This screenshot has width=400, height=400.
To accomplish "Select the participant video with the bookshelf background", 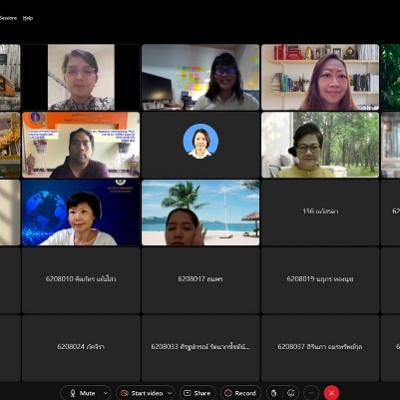I will click(320, 77).
